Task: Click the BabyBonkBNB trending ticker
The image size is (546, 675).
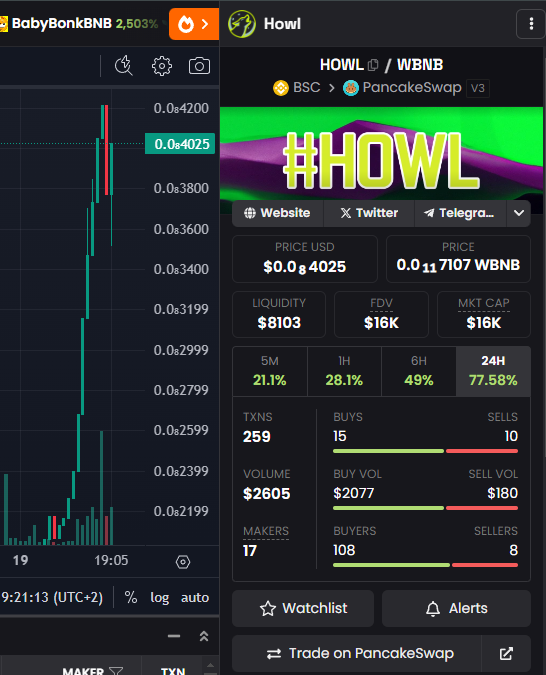Action: click(80, 24)
